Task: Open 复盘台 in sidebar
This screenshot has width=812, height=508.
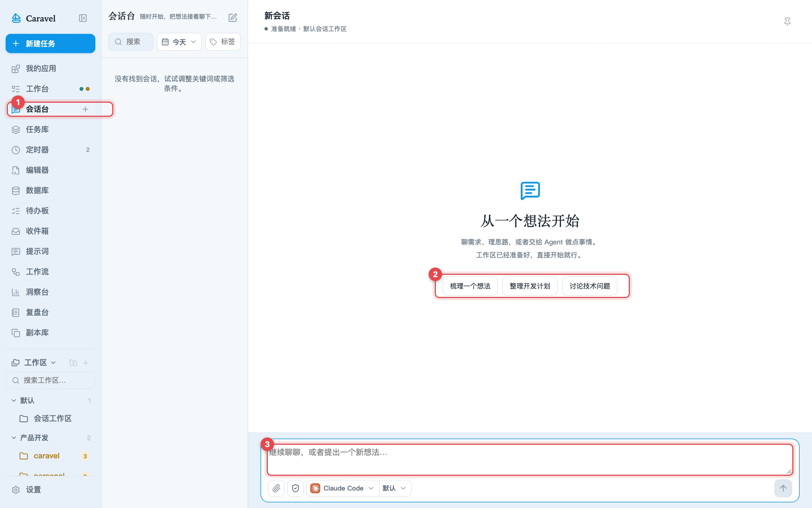Action: click(50, 312)
